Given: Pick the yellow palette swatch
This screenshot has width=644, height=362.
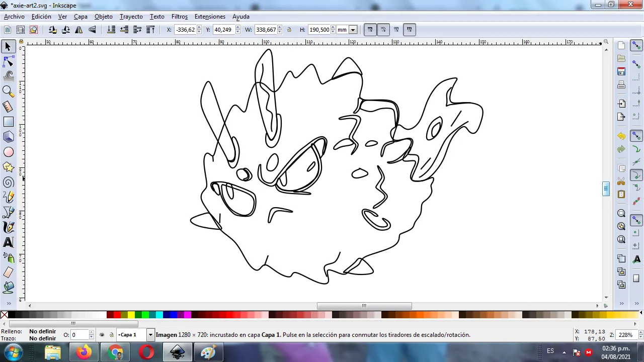Looking at the screenshot, I should tap(131, 315).
